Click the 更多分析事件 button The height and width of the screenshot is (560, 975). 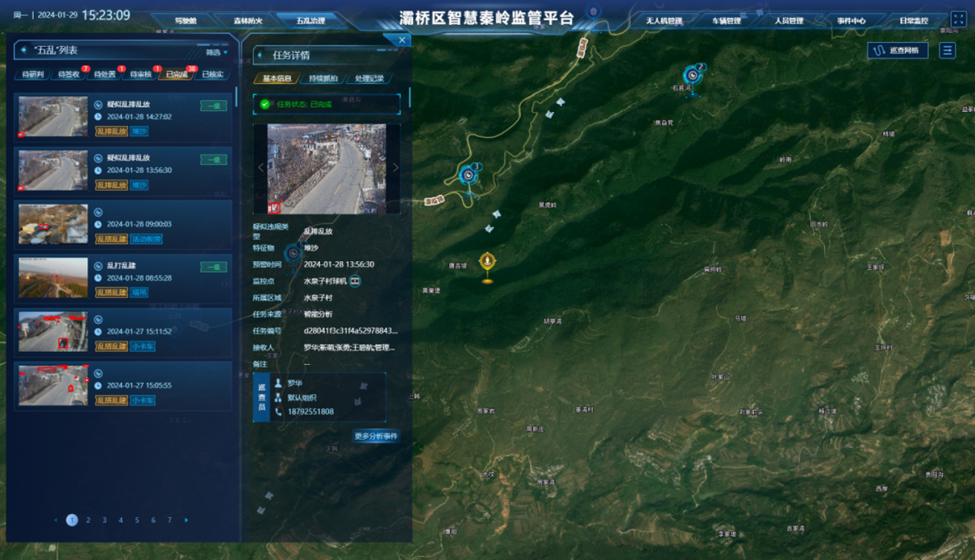[x=376, y=436]
